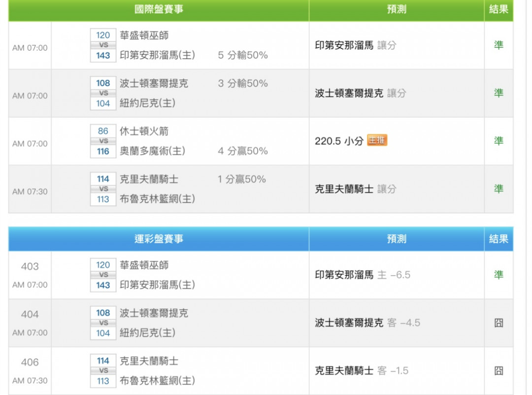Screen dimensions: 532x395
Task: Click score 114 in the 國際盤 table
Action: [x=103, y=179]
